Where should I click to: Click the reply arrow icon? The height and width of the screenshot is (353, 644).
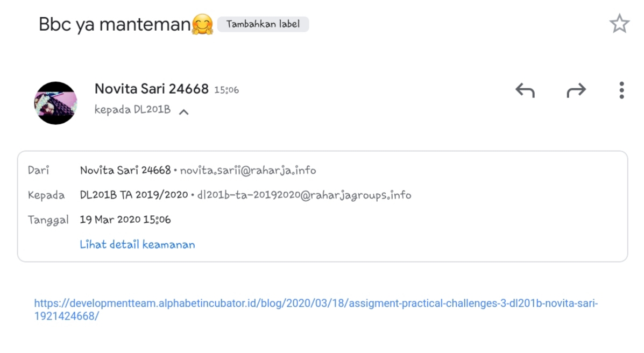[x=525, y=90]
